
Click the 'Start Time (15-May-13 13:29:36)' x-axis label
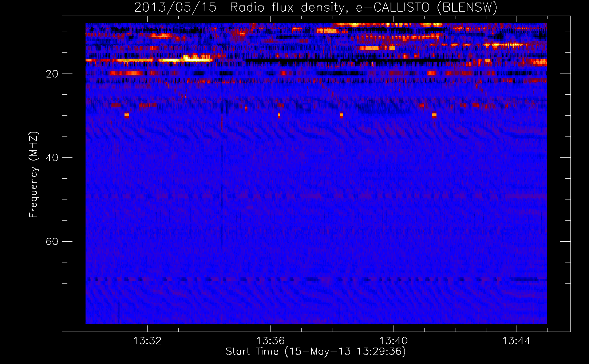[x=316, y=351]
